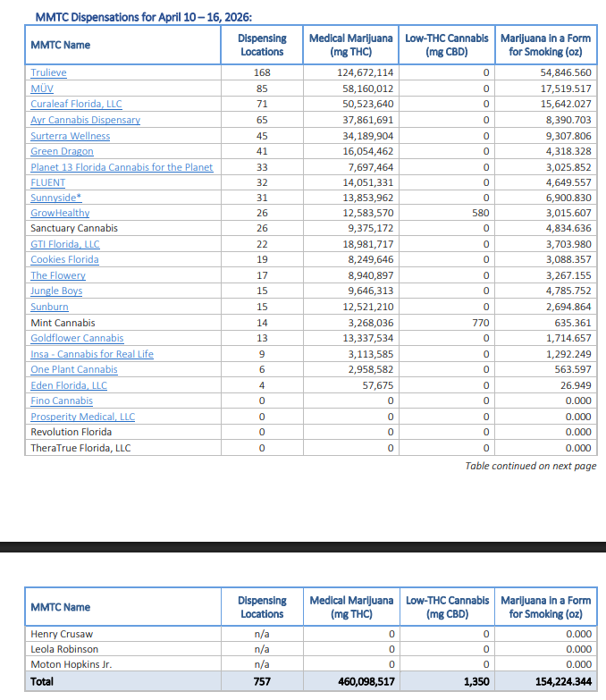The width and height of the screenshot is (606, 700).
Task: Open the Prosperity Medical, LLC link
Action: pyautogui.click(x=82, y=416)
